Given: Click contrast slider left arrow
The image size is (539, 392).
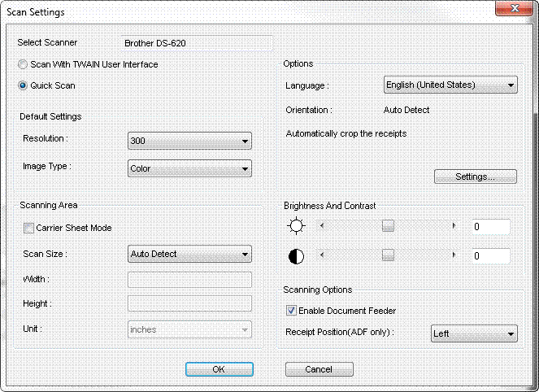Looking at the screenshot, I should tap(323, 255).
